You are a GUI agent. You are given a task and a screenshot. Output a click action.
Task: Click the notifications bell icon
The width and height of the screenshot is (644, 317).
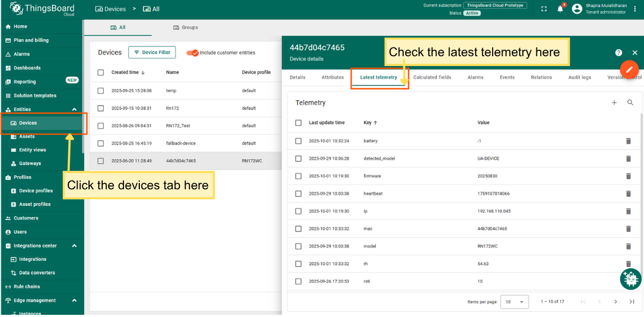click(560, 9)
